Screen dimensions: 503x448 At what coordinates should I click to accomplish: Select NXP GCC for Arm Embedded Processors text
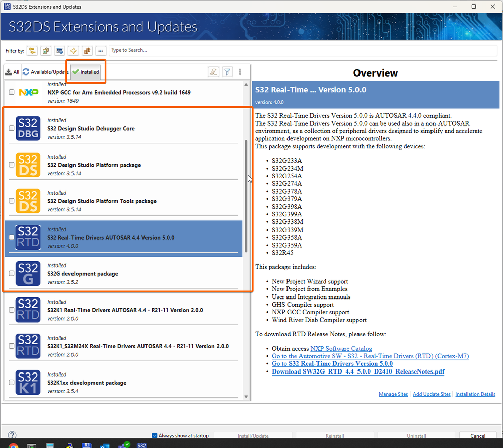click(x=119, y=92)
